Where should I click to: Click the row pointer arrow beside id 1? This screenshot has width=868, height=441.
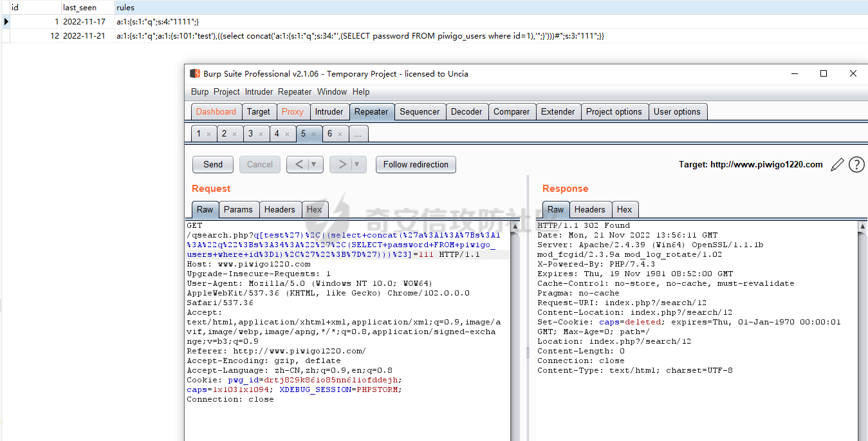coord(6,22)
